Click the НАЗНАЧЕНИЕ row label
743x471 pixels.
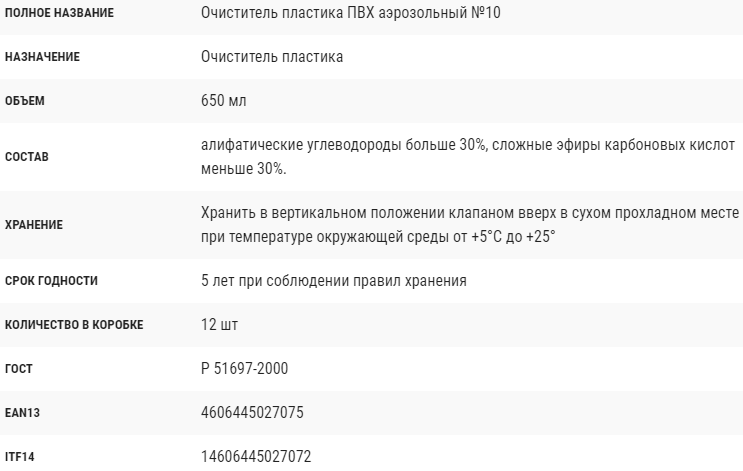click(42, 57)
